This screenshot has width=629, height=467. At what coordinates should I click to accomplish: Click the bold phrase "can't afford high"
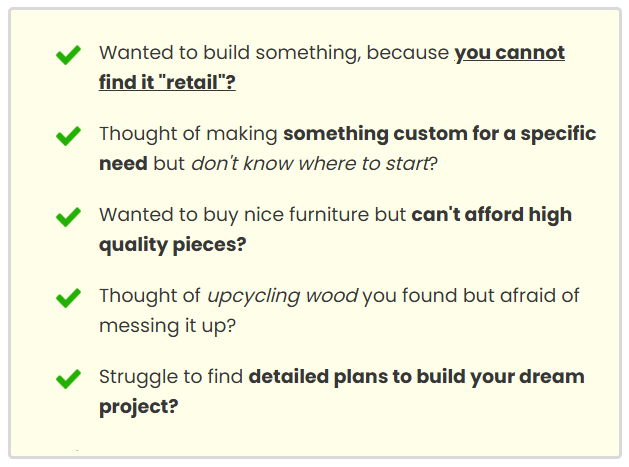[x=491, y=215]
